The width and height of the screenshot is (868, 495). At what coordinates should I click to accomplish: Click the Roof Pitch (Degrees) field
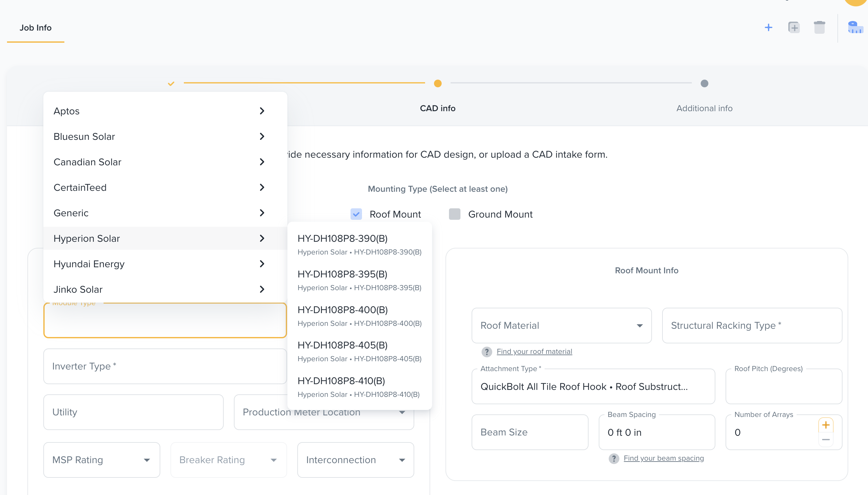coord(783,387)
